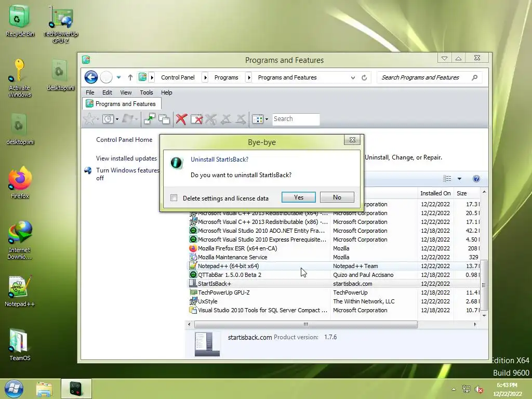This screenshot has height=399, width=532.
Task: Open dropdown arrow beside the clock toolbar icon
Action: click(117, 119)
